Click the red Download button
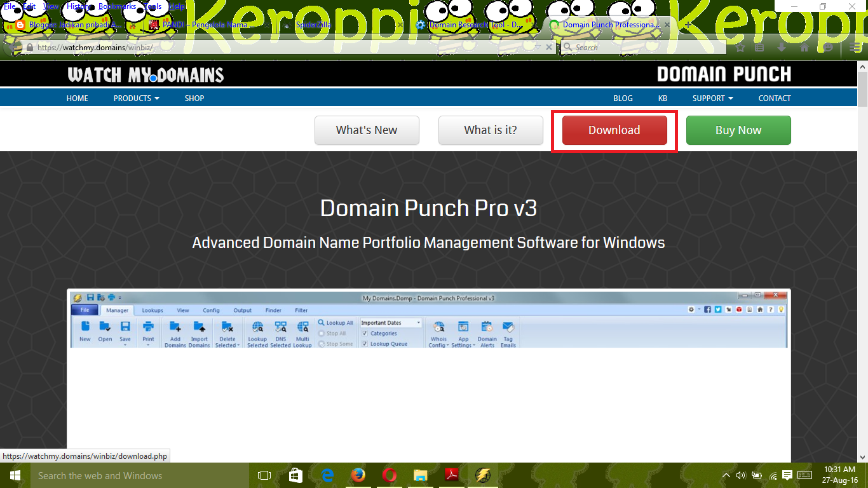The height and width of the screenshot is (488, 868). [613, 130]
